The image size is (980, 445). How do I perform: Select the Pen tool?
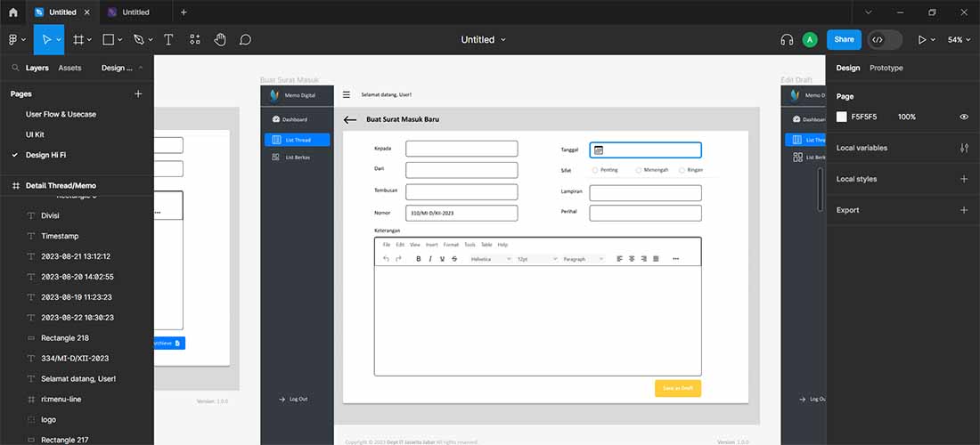[x=138, y=39]
